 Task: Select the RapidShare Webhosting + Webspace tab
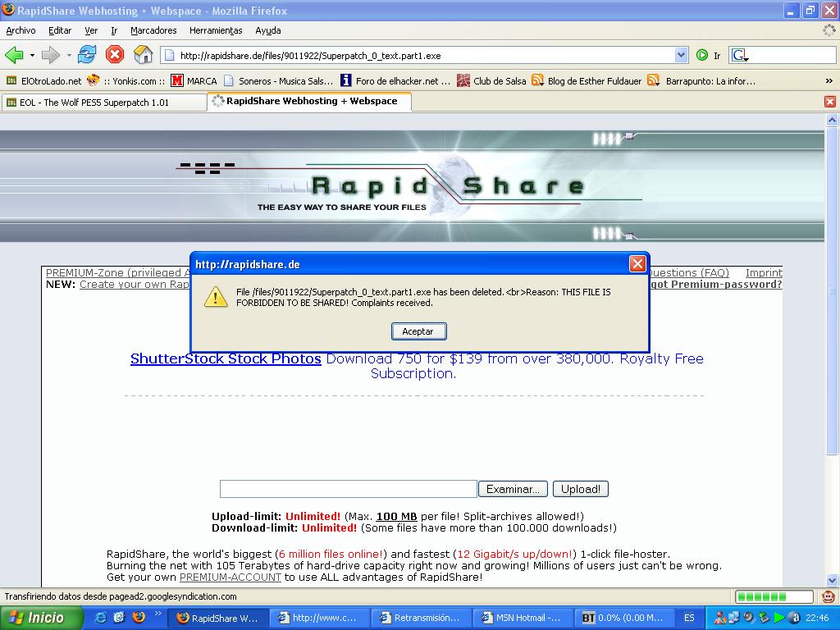(x=309, y=101)
